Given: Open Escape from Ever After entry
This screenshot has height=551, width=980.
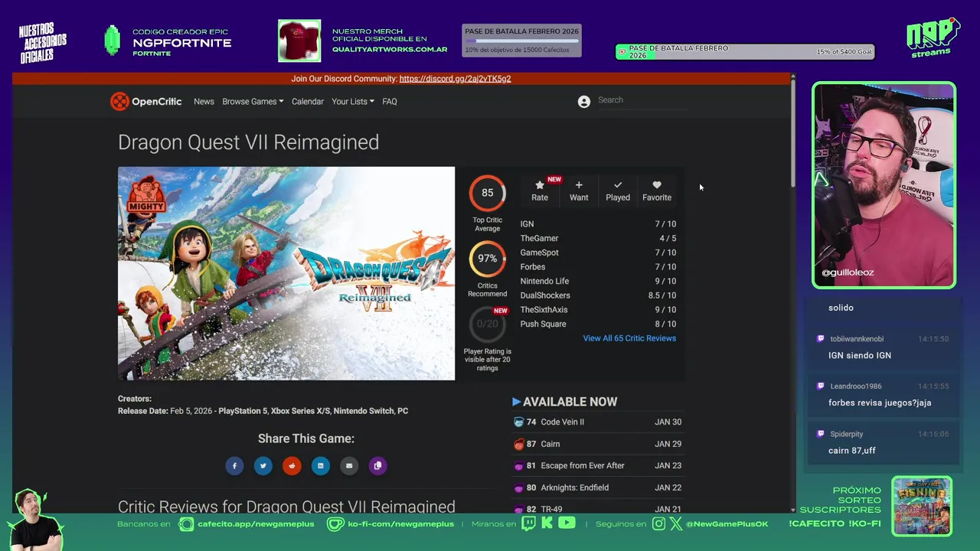Looking at the screenshot, I should tap(597, 466).
